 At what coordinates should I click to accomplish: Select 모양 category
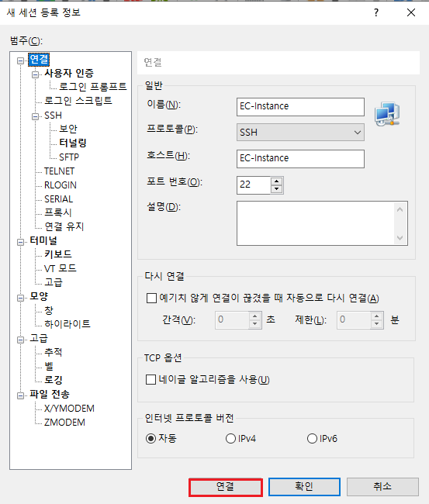point(39,296)
